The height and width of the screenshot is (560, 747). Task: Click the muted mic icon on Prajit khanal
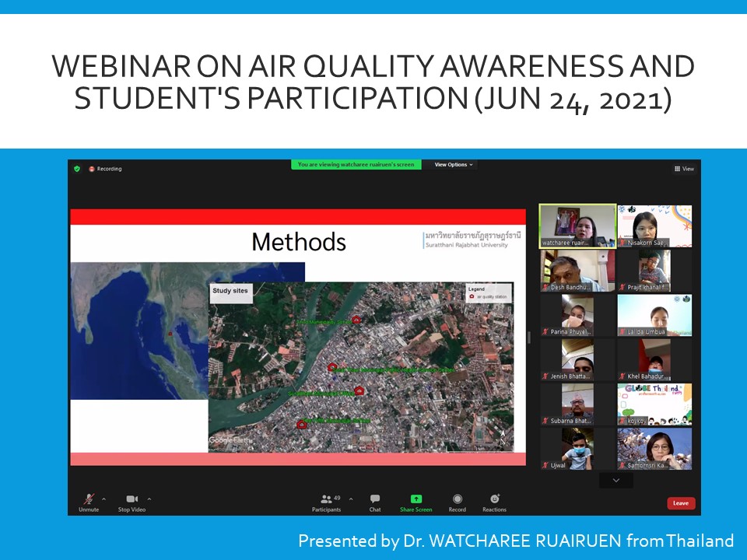pyautogui.click(x=622, y=288)
